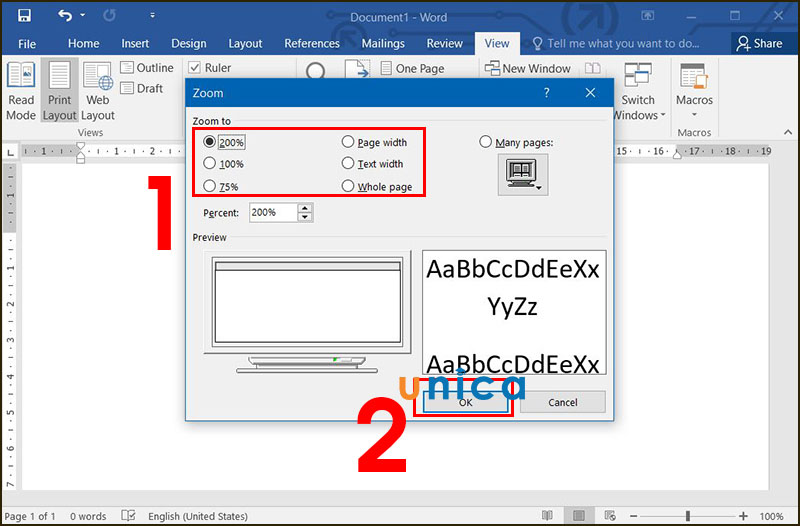Increase Percent with up arrow

(x=305, y=208)
